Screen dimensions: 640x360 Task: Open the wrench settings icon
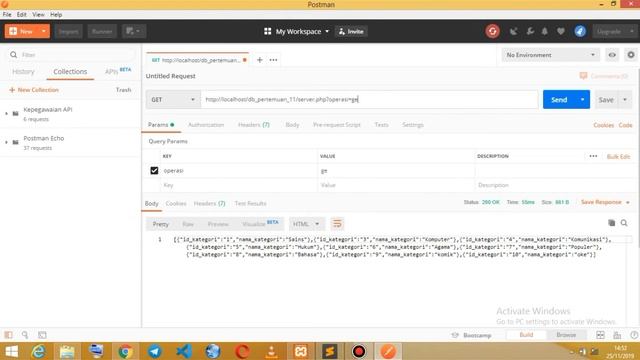pos(530,31)
